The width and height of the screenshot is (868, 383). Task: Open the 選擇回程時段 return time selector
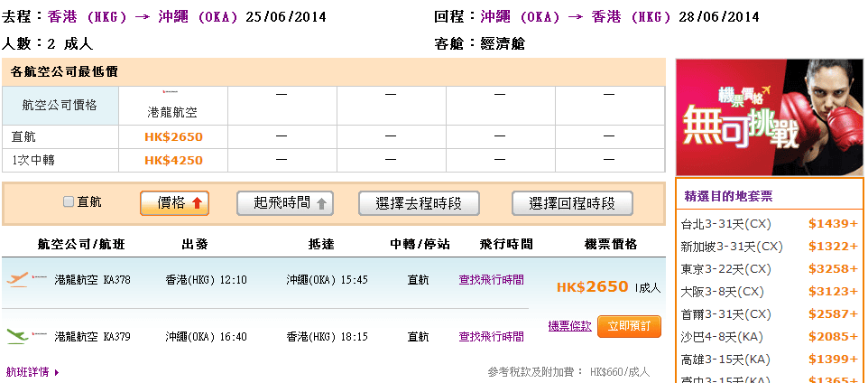[570, 203]
